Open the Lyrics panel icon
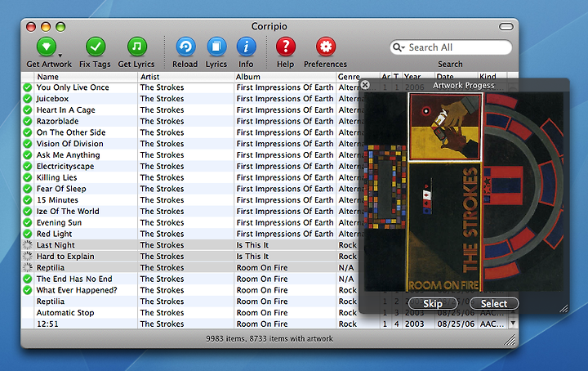 [216, 47]
